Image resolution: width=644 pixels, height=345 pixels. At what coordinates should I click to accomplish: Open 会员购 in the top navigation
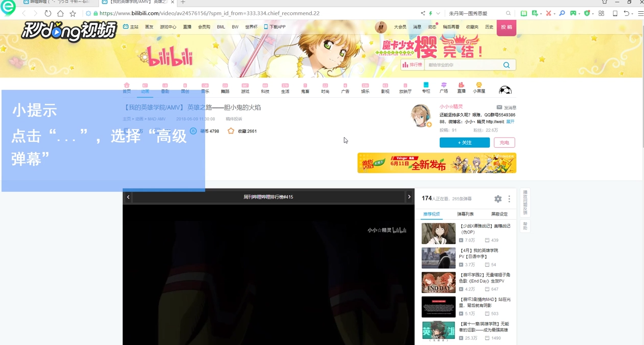coord(204,26)
